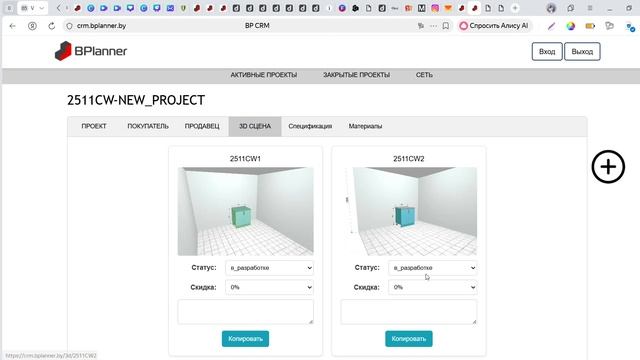Select the 3D СЦЕНА tab
Viewport: 640px width, 360px height.
pos(255,126)
